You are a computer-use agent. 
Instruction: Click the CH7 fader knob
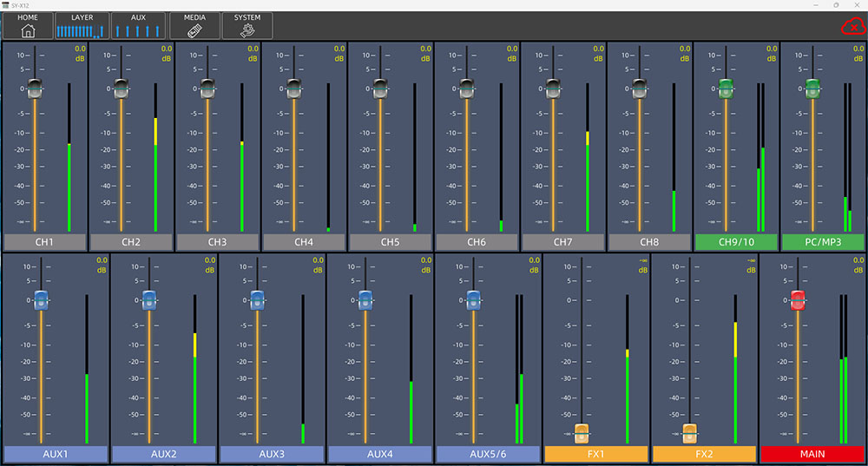552,89
